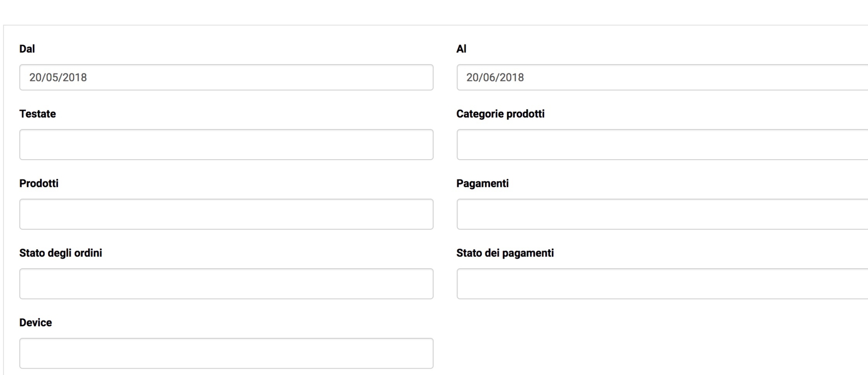Open the Categorie prodotti selection box
This screenshot has height=375, width=868.
pos(662,145)
